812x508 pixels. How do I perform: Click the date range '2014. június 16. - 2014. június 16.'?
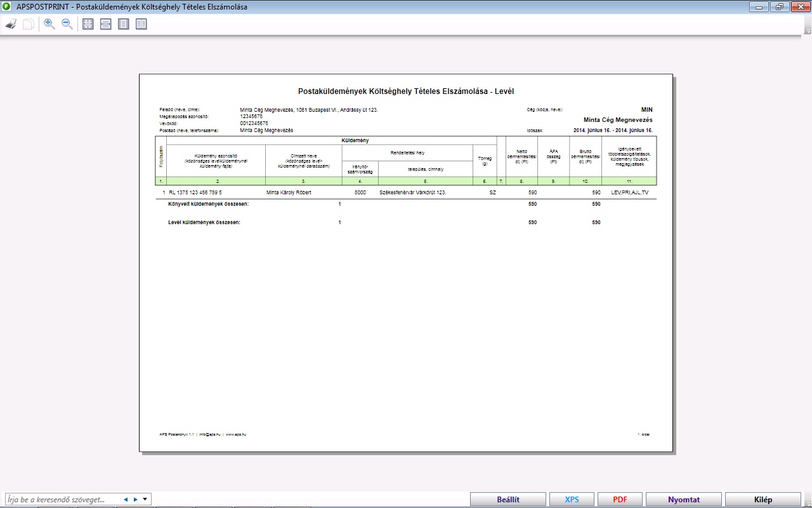[613, 130]
